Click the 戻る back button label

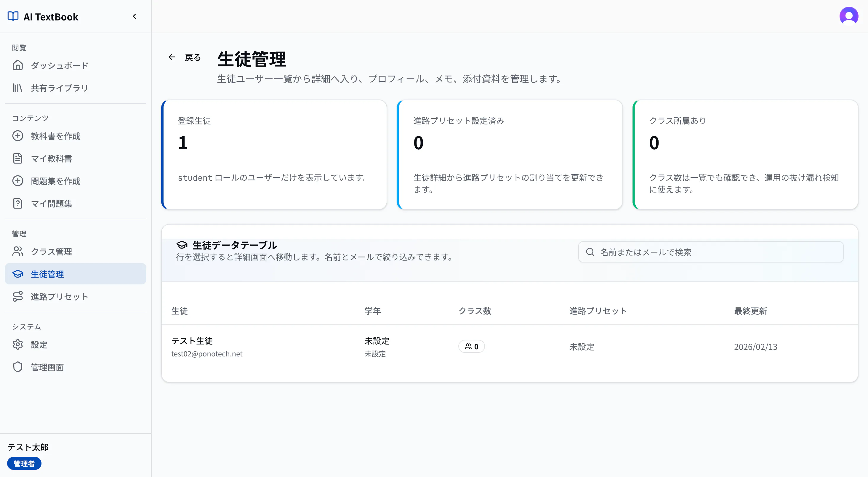(193, 57)
